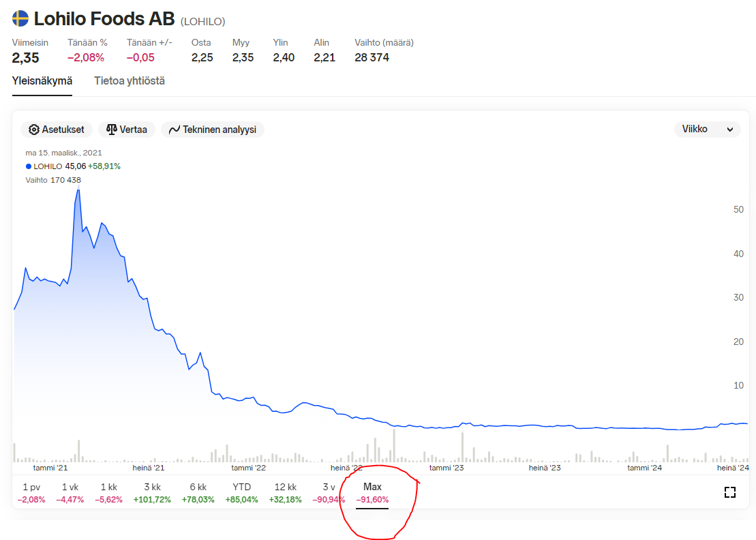The width and height of the screenshot is (756, 540).
Task: Open the Viikko interval dropdown
Action: tap(708, 130)
